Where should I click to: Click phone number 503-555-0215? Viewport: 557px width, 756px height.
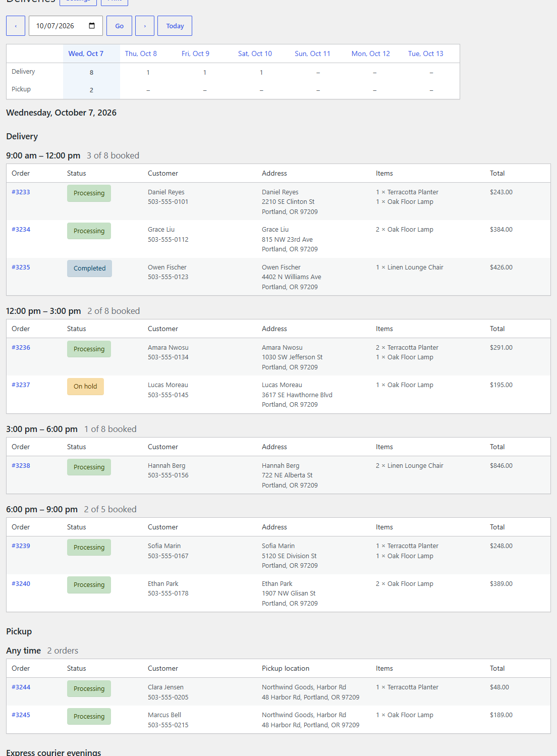168,725
